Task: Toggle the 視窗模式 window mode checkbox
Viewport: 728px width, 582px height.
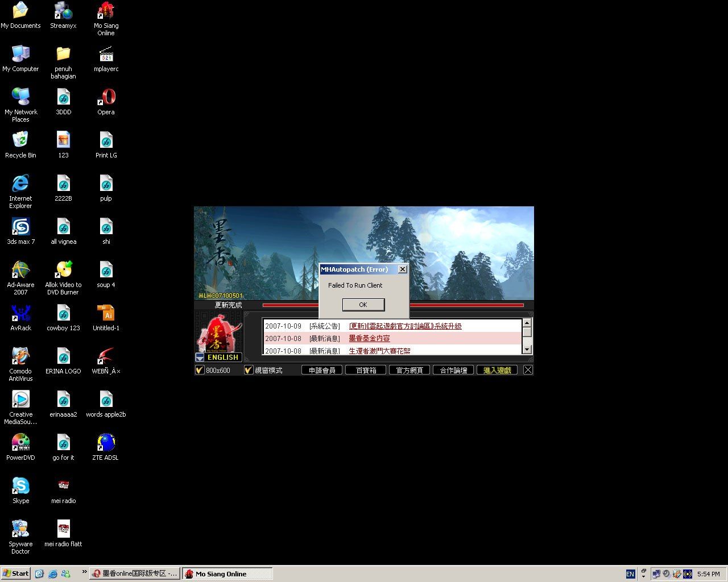Action: (x=249, y=370)
